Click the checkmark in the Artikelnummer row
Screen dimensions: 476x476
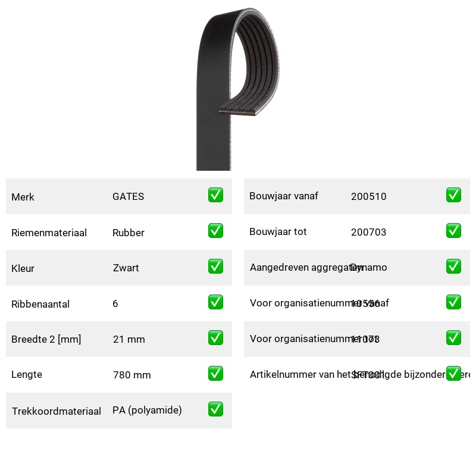click(453, 374)
